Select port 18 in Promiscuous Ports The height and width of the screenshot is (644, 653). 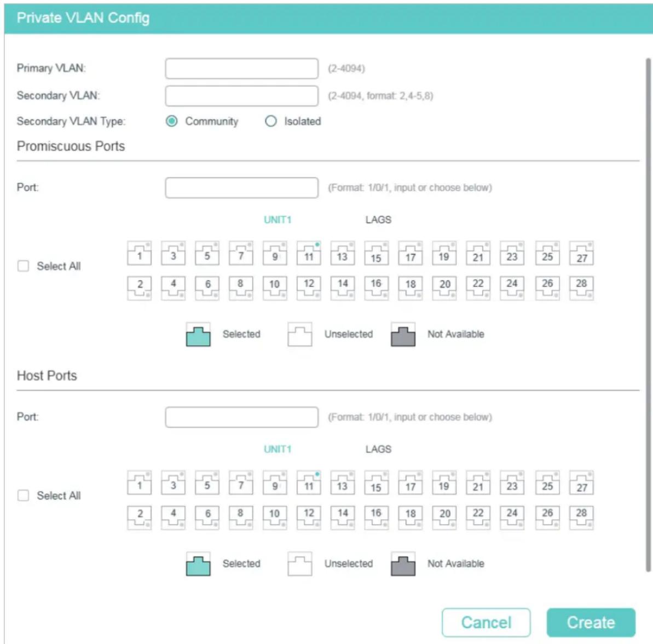click(x=410, y=288)
